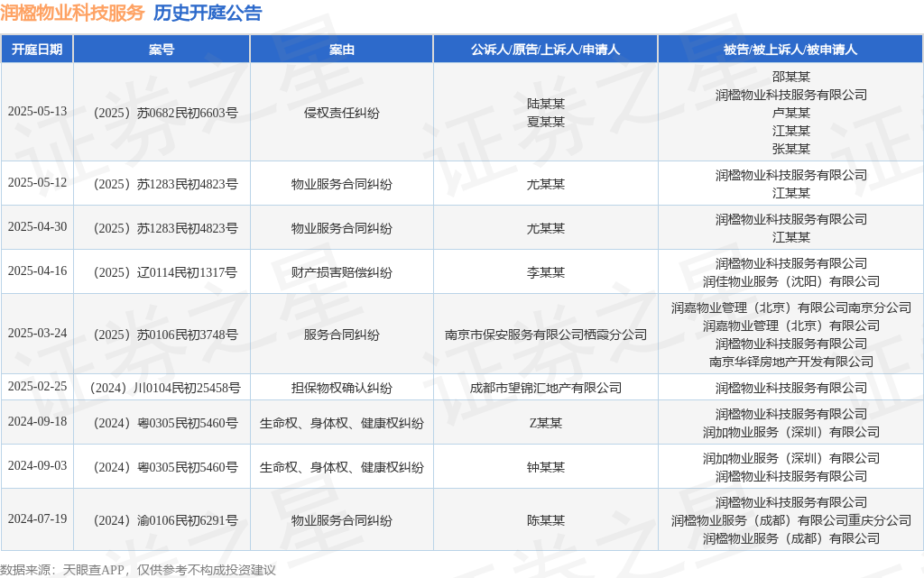The height and width of the screenshot is (578, 924).
Task: Click plaintiff 成都市望锦汇地产有限公司
Action: click(546, 388)
